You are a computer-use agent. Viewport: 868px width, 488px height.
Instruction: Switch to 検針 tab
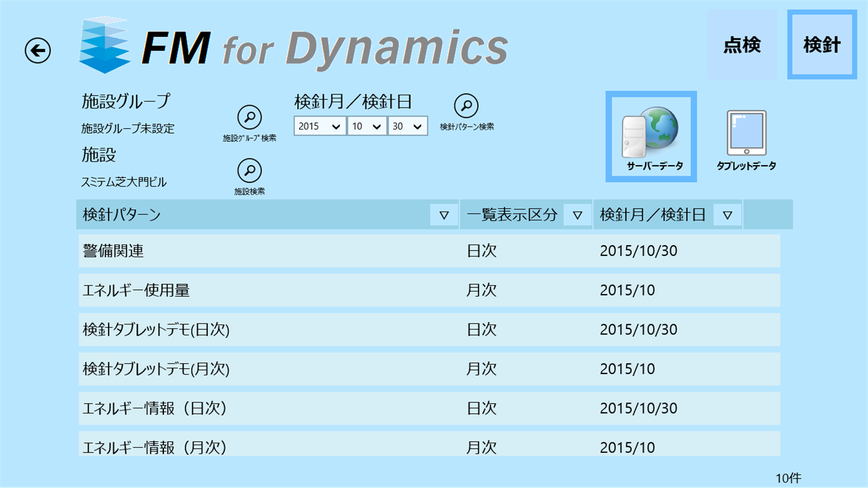tap(822, 45)
